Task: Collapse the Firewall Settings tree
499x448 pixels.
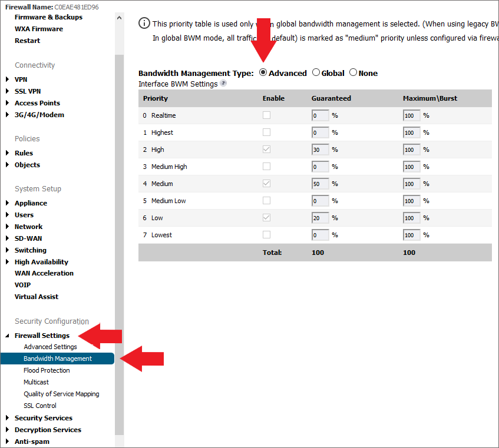Action: click(7, 336)
